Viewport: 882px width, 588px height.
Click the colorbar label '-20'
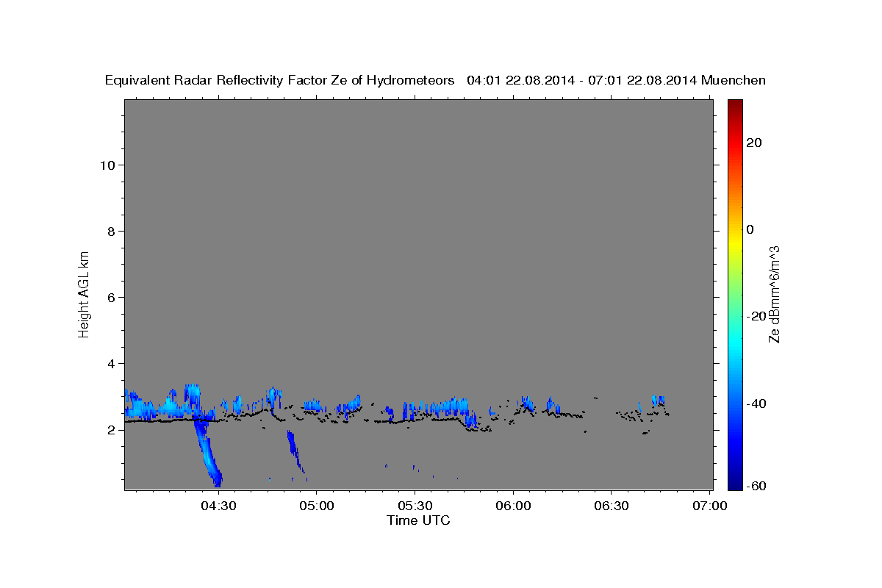(756, 316)
